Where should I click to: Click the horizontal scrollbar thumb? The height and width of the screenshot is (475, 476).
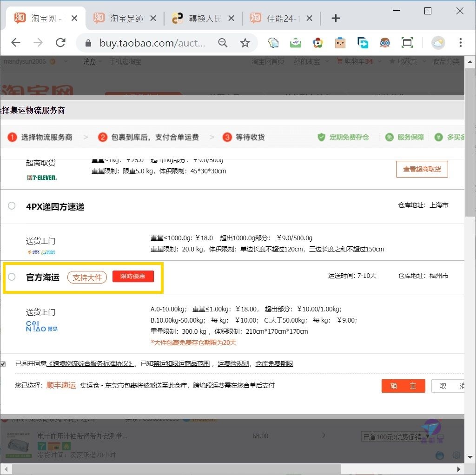176,469
